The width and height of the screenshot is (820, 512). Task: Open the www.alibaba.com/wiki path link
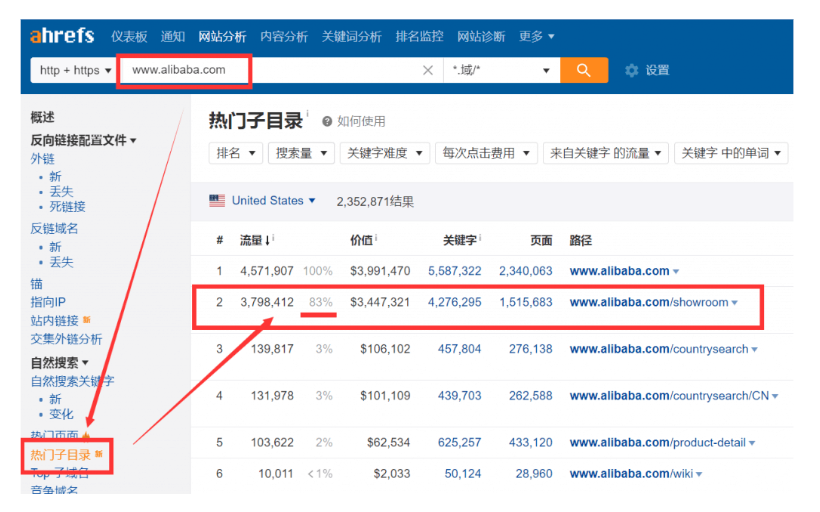click(x=631, y=474)
